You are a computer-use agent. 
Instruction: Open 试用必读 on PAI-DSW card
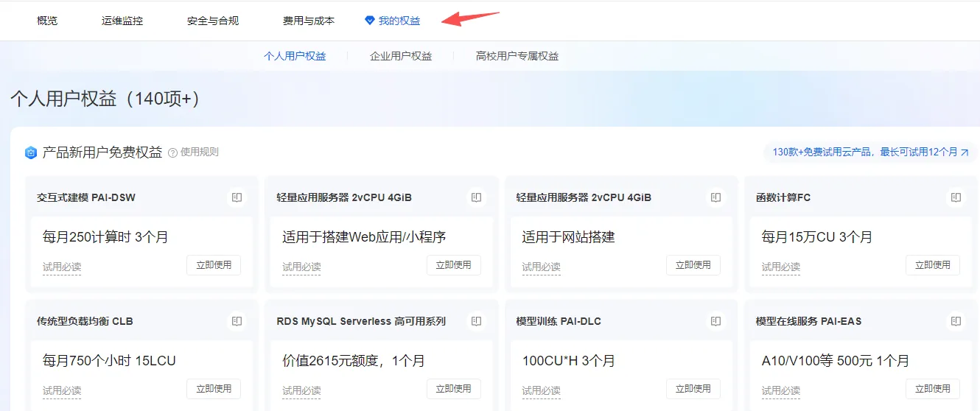pyautogui.click(x=62, y=267)
